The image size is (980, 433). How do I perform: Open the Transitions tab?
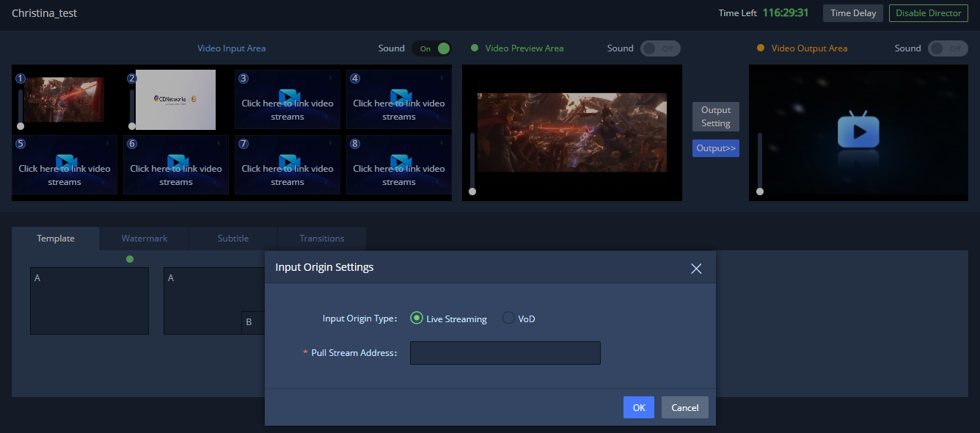point(322,239)
